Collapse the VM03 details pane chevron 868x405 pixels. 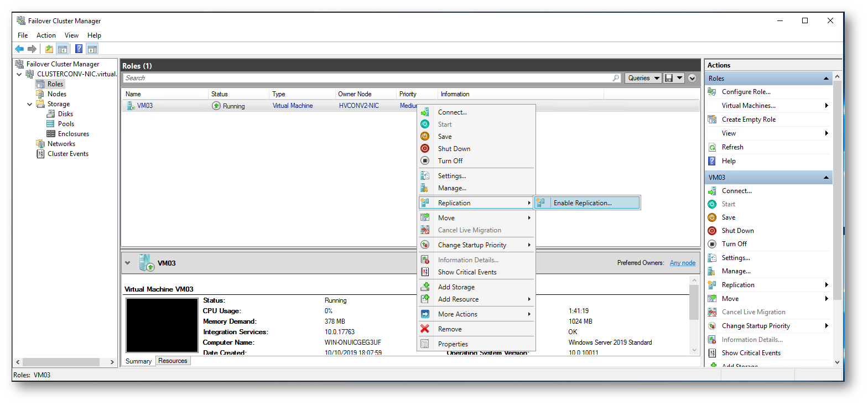[128, 263]
